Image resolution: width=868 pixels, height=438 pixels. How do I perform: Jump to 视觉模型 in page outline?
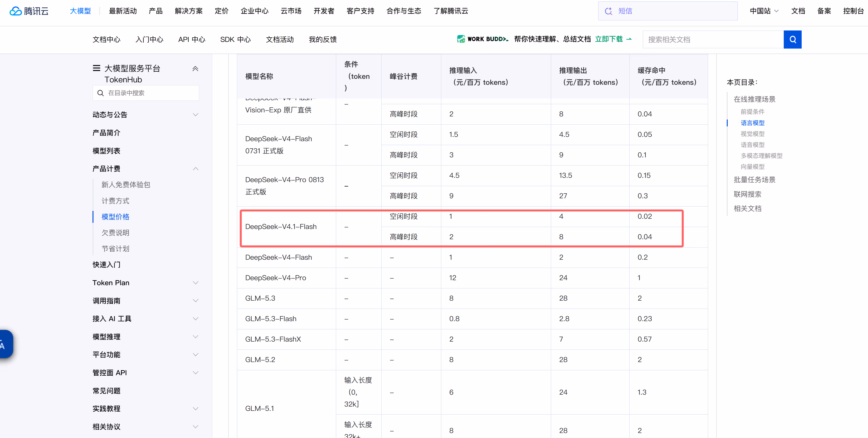[x=752, y=134]
